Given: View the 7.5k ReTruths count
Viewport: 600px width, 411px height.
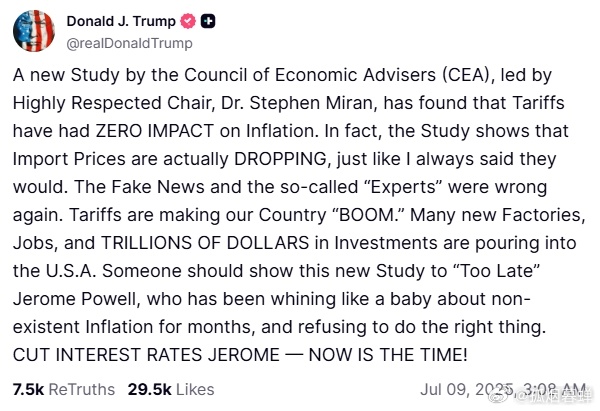Looking at the screenshot, I should click(x=64, y=390).
